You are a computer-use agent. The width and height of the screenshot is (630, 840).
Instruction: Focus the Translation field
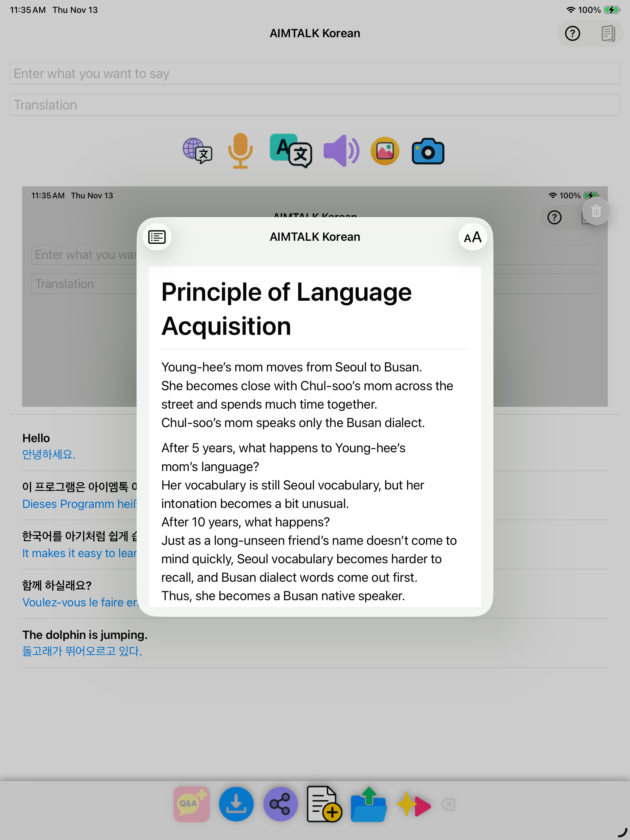pyautogui.click(x=315, y=105)
